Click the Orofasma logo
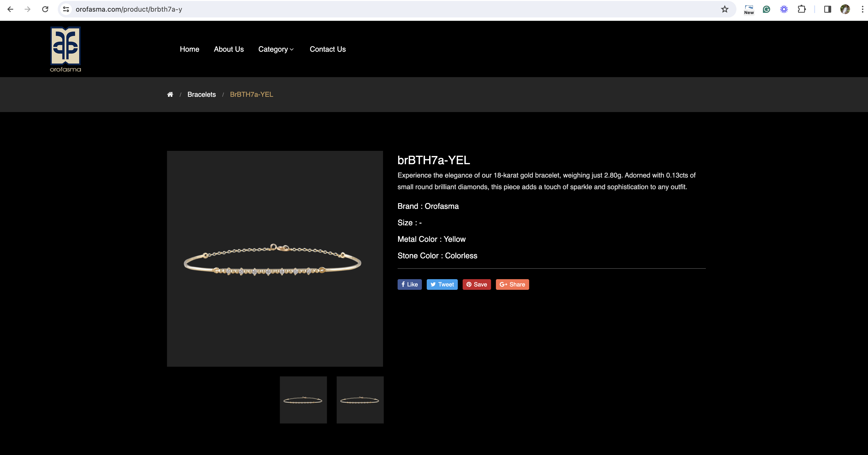 (65, 49)
